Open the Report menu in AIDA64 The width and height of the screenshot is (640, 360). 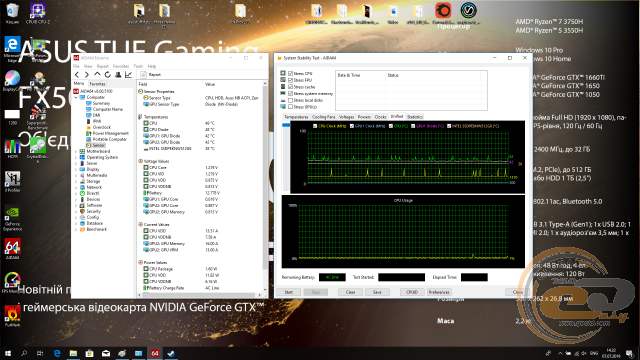102,66
